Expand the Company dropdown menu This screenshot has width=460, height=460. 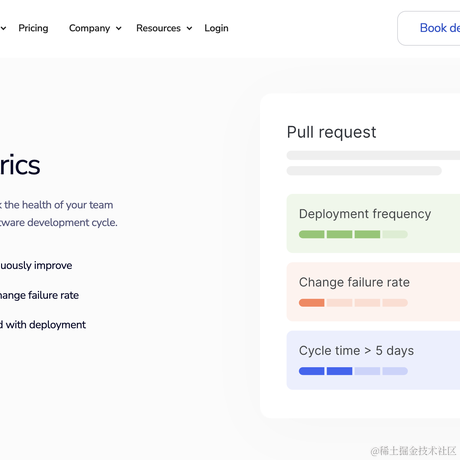[x=95, y=28]
